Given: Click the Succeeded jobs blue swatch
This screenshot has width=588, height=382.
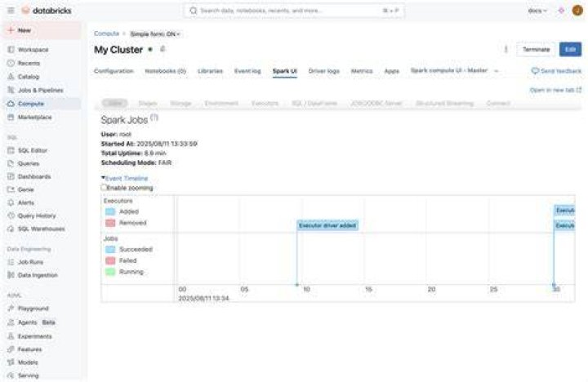Looking at the screenshot, I should point(110,249).
